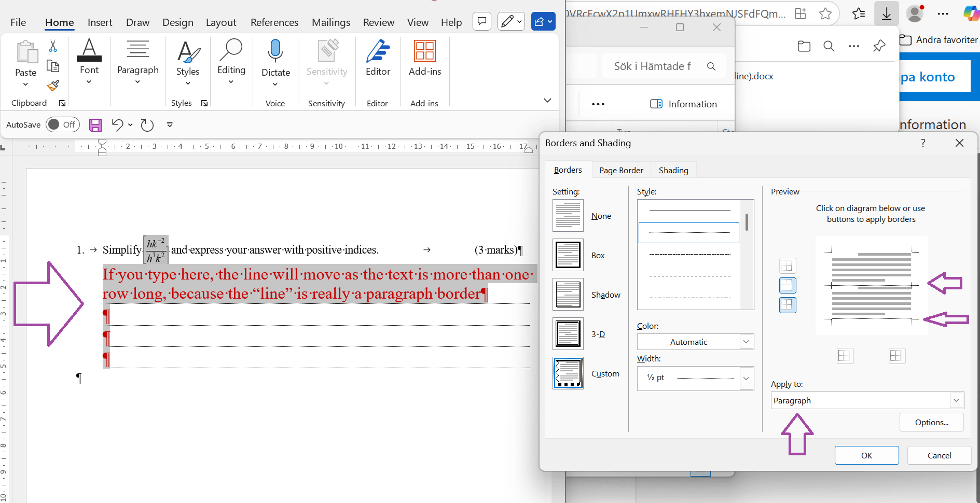
Task: Click the Information button in Explorer window
Action: click(x=684, y=104)
